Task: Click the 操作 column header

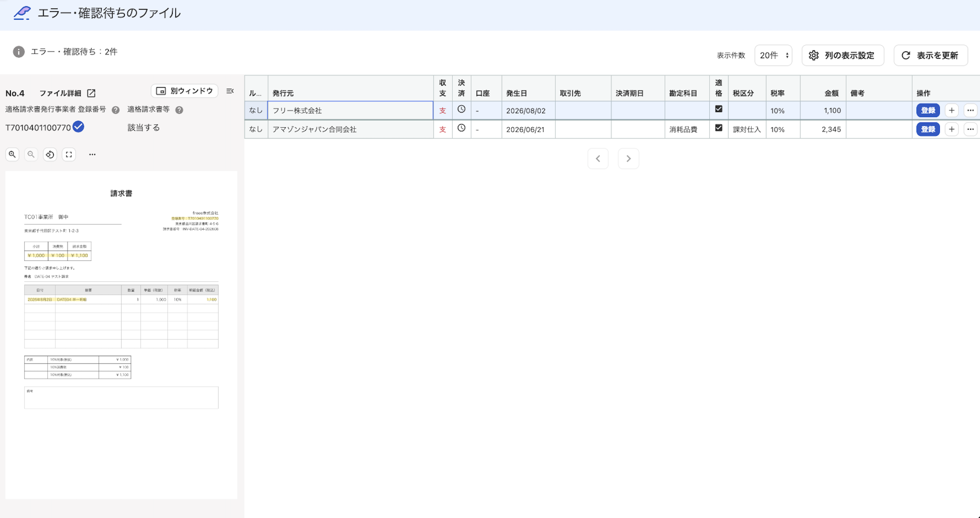Action: click(x=946, y=88)
